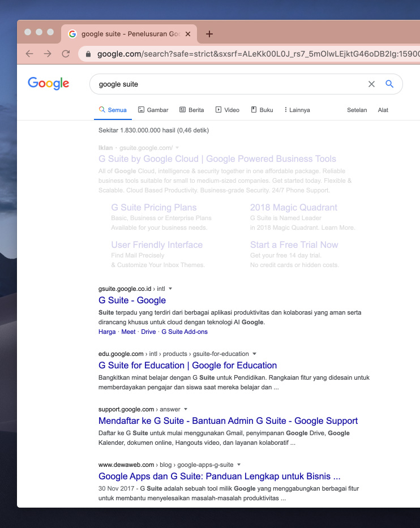This screenshot has height=528, width=420.
Task: Open Start a Free Trial Now link
Action: tap(294, 244)
